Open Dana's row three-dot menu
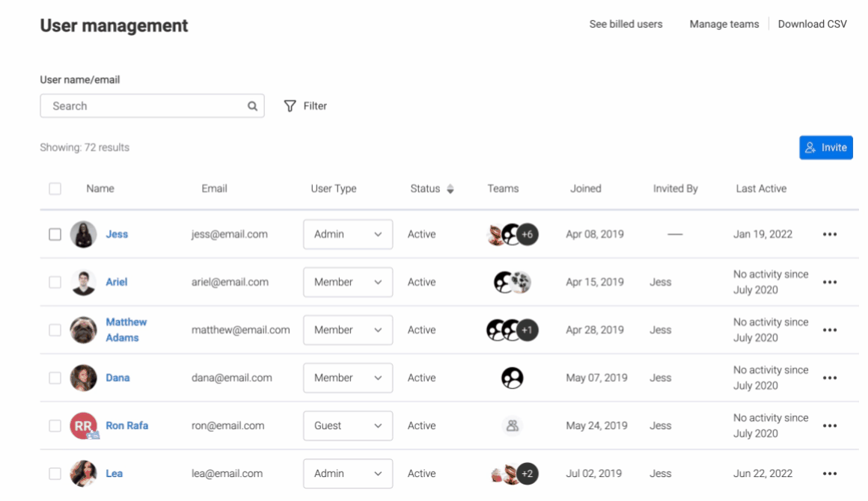The image size is (868, 501). point(829,378)
